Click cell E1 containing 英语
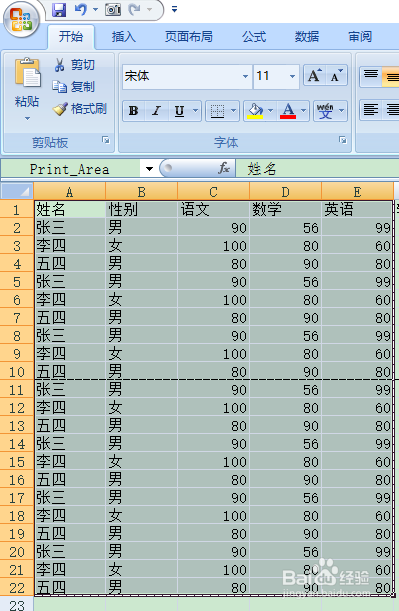 pyautogui.click(x=357, y=210)
